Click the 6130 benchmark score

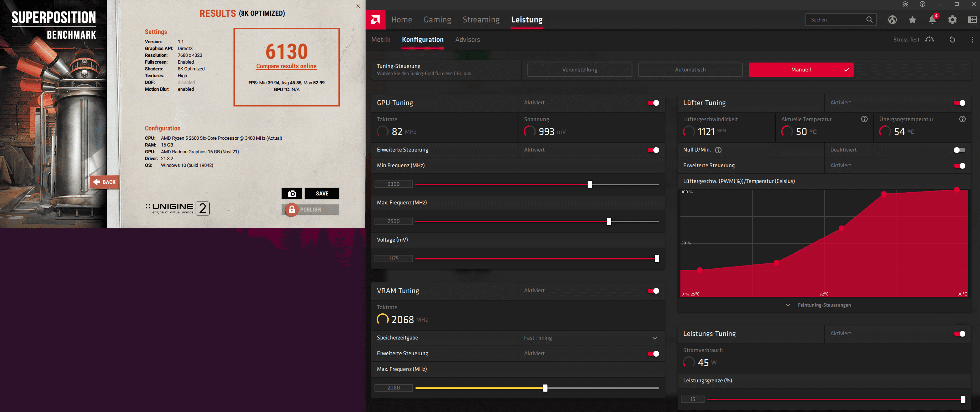click(x=286, y=51)
